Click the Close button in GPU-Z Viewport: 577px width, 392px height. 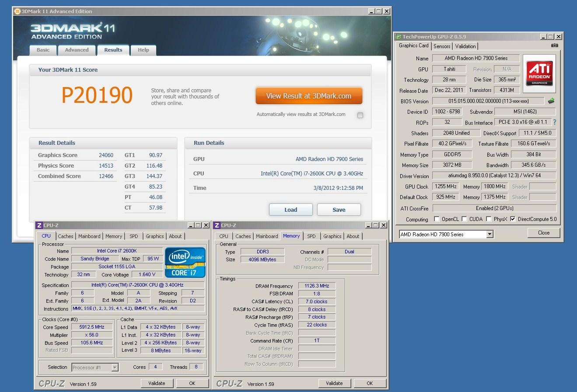coord(544,233)
